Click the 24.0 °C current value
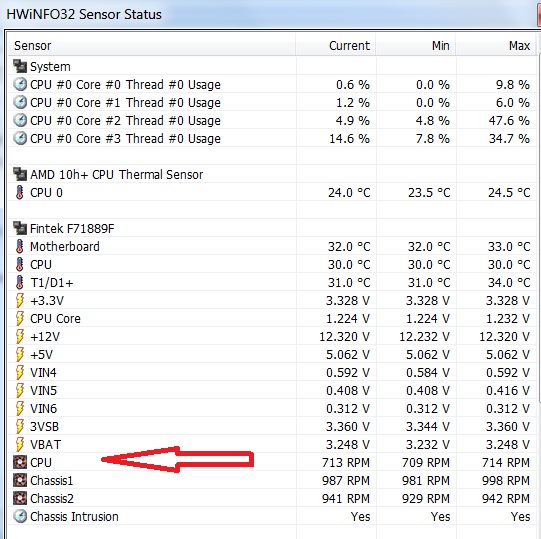This screenshot has height=539, width=541. pyautogui.click(x=349, y=193)
